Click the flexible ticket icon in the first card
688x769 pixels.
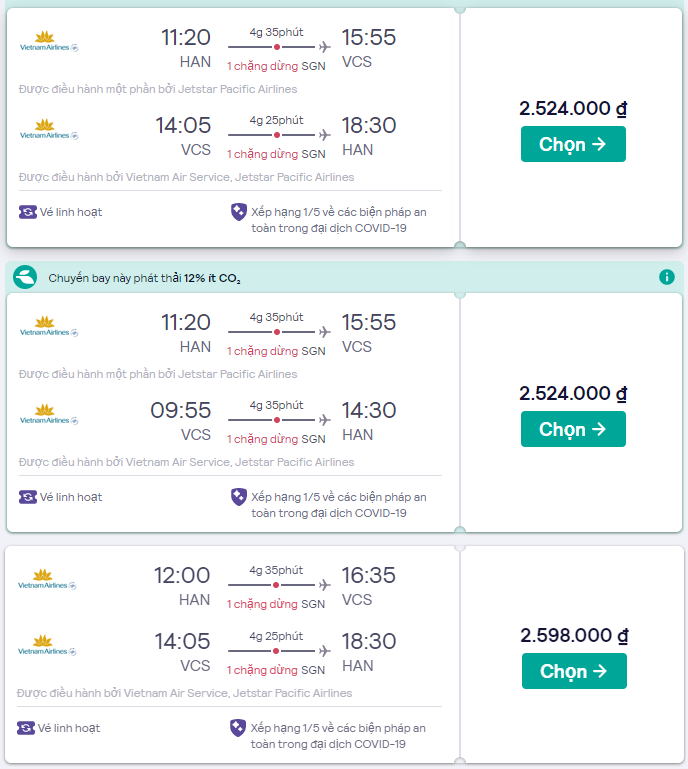point(28,212)
